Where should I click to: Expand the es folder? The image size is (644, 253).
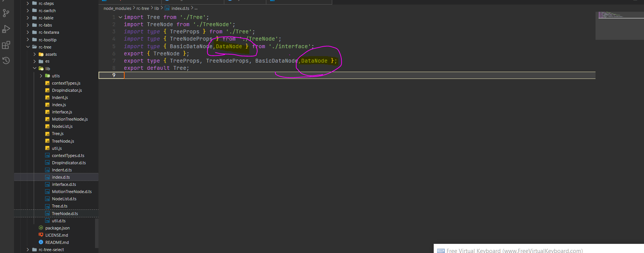tap(34, 61)
